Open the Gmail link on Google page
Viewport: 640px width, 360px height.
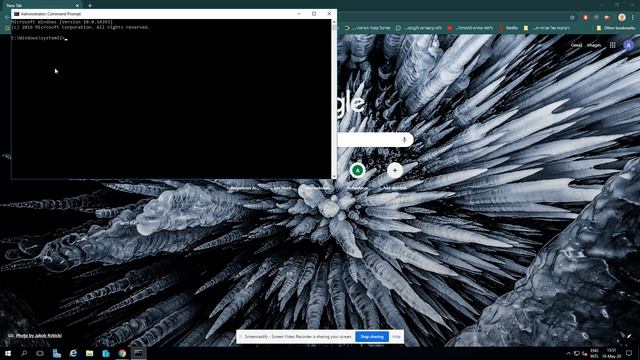click(576, 45)
